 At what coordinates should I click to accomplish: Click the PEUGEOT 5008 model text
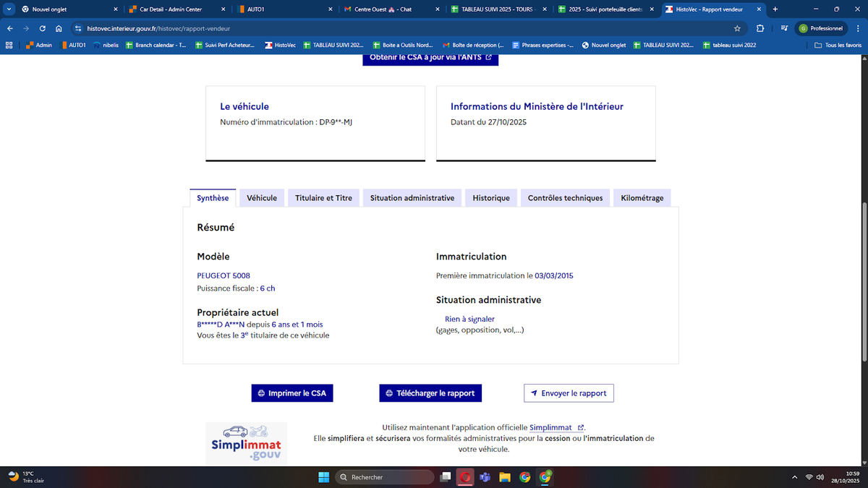[224, 275]
